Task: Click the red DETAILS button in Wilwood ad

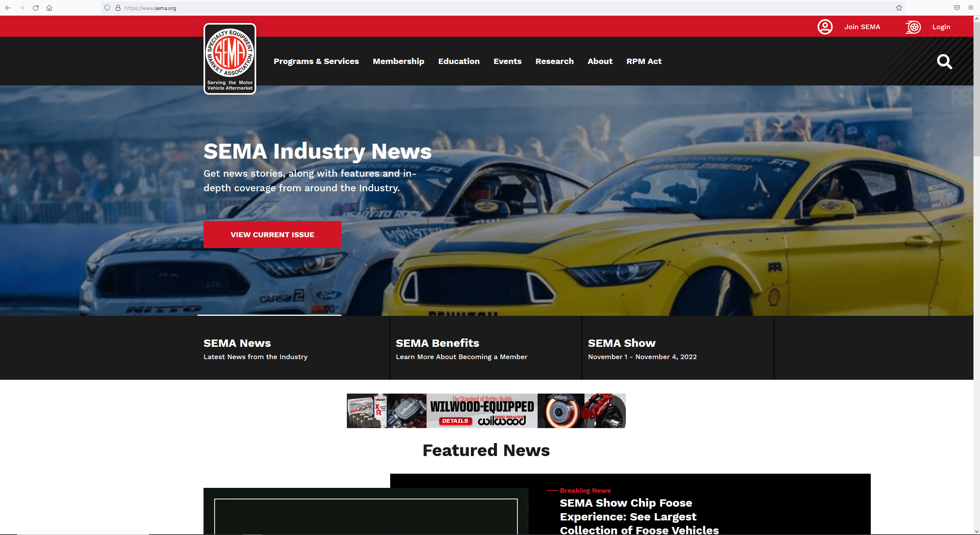Action: click(x=455, y=421)
